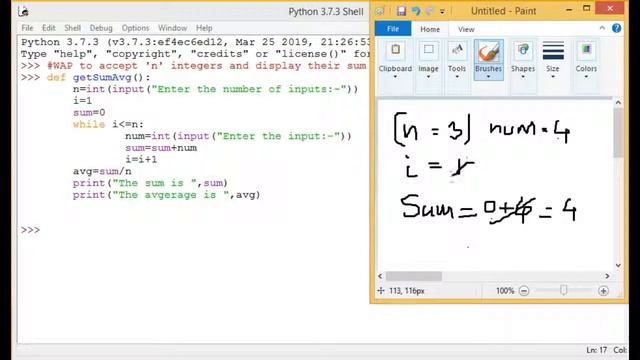Screen dimensions: 640x360
Task: Open the Window menu in Python Shell
Action: [173, 28]
